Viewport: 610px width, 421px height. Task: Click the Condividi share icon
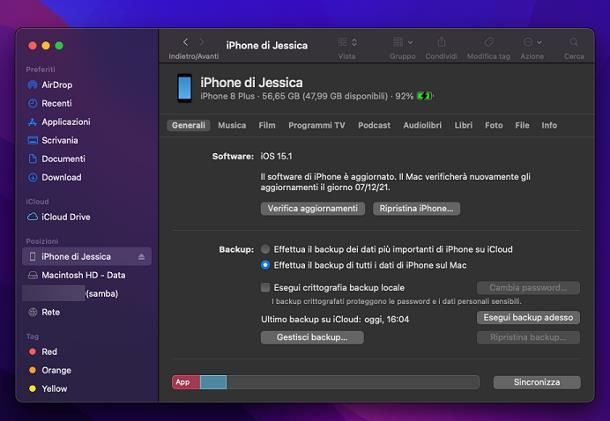[x=441, y=42]
